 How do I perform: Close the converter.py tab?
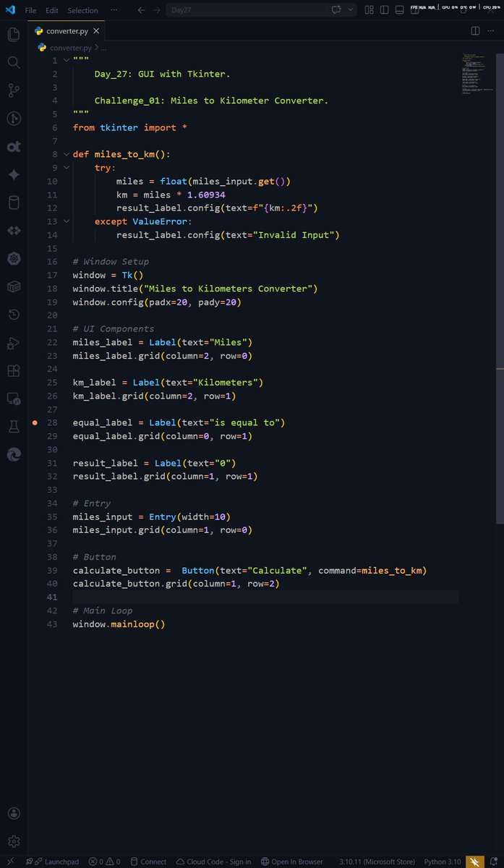96,31
